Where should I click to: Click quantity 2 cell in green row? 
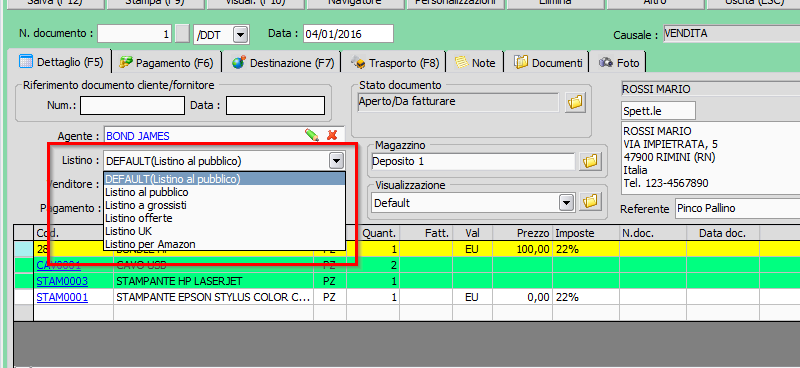[x=373, y=265]
